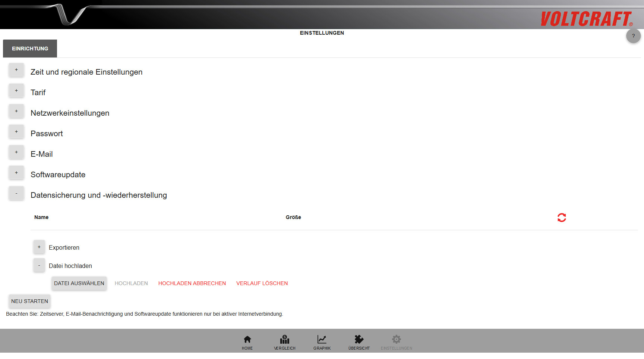
Task: Click the Tarif section title
Action: 38,93
